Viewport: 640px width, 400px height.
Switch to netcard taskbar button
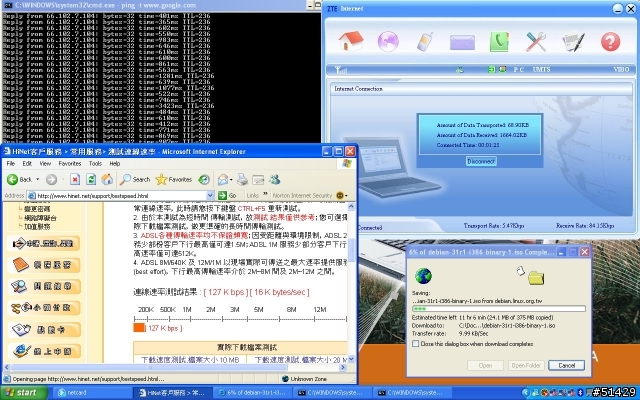92,393
